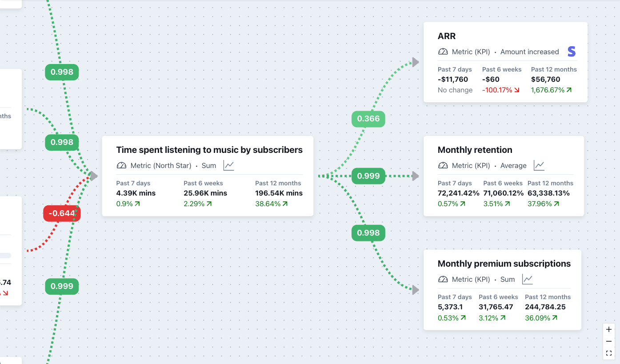
Task: Click the fit-to-view fullscreen control
Action: (x=609, y=353)
